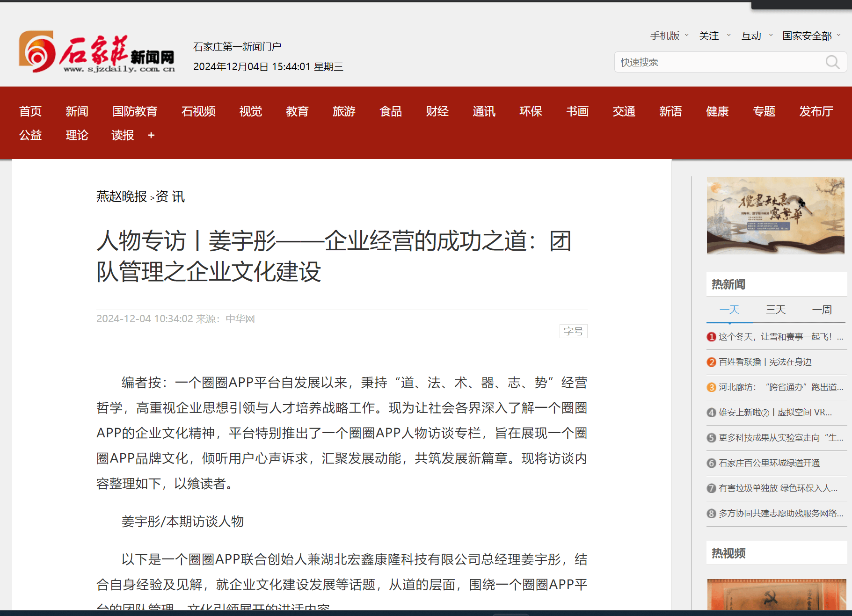Open news item 河北廊坊 跨省通办
The image size is (852, 616).
(x=781, y=387)
